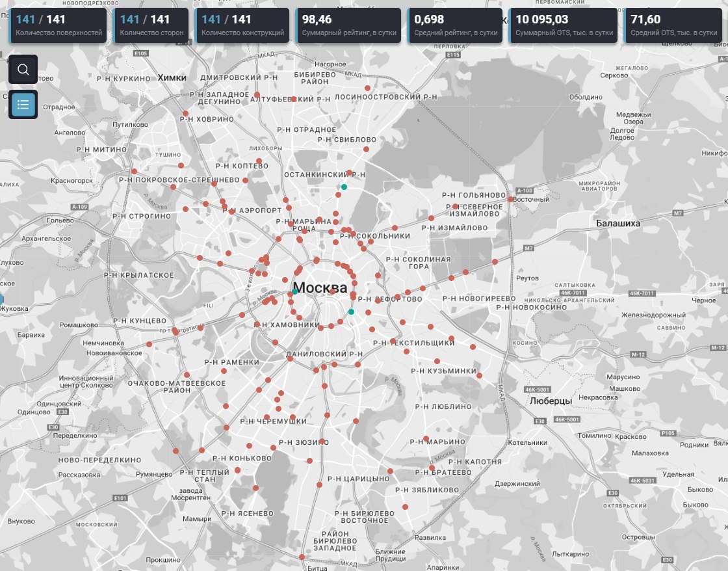Select the Средний OTS card

point(673,25)
